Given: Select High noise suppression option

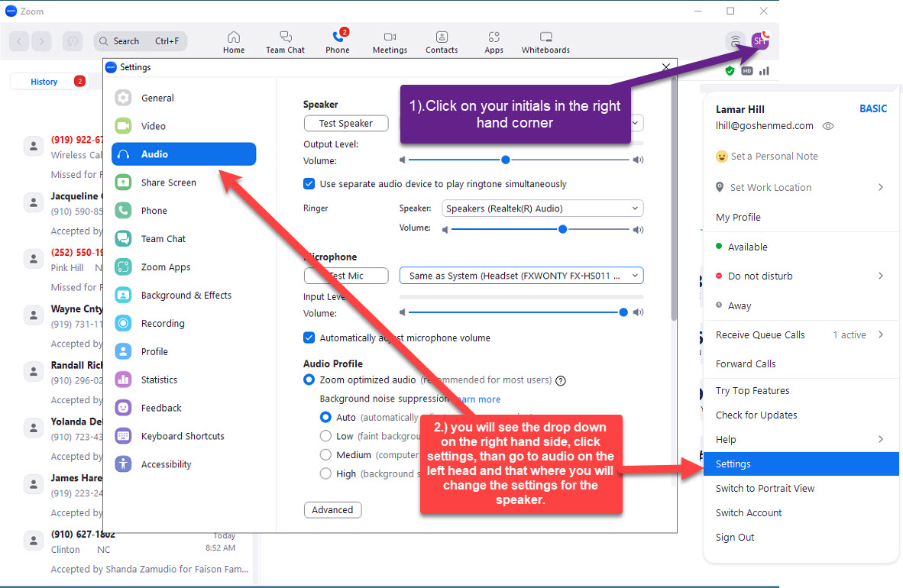Looking at the screenshot, I should (325, 473).
